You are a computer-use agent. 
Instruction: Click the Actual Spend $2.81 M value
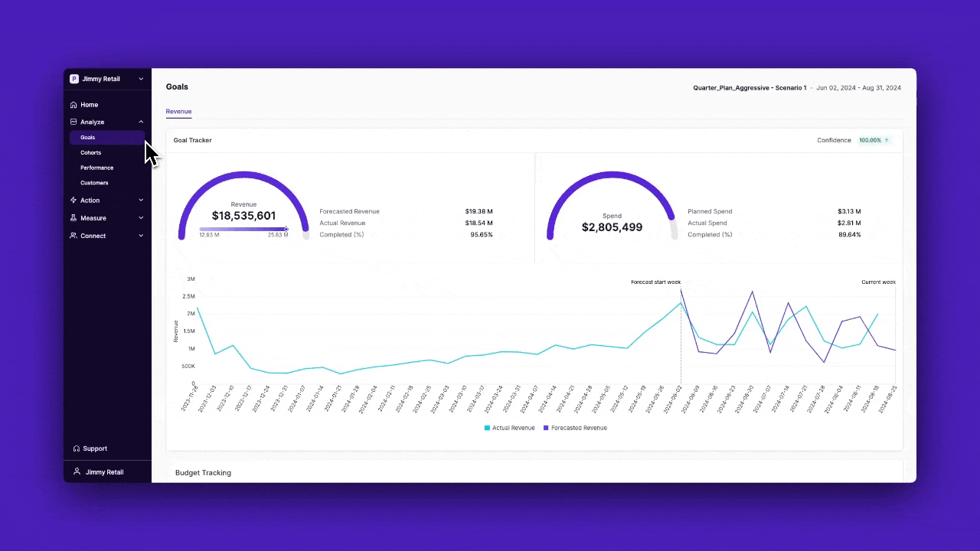[849, 223]
